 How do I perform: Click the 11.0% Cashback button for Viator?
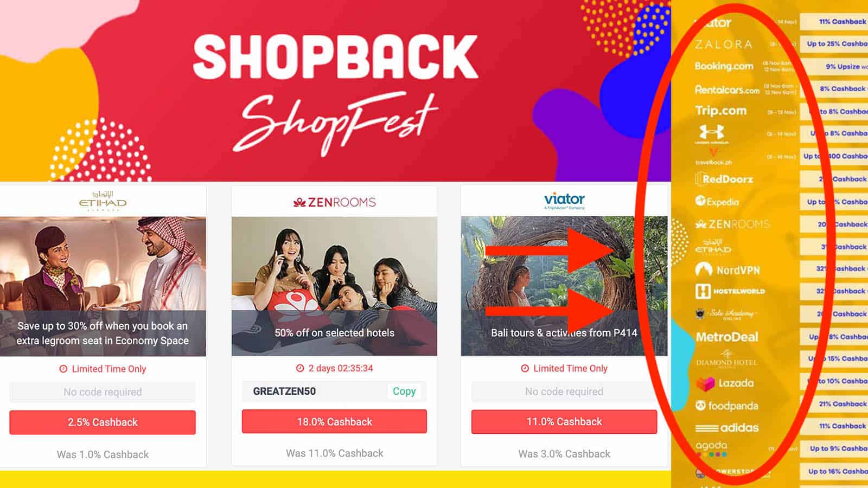(564, 421)
